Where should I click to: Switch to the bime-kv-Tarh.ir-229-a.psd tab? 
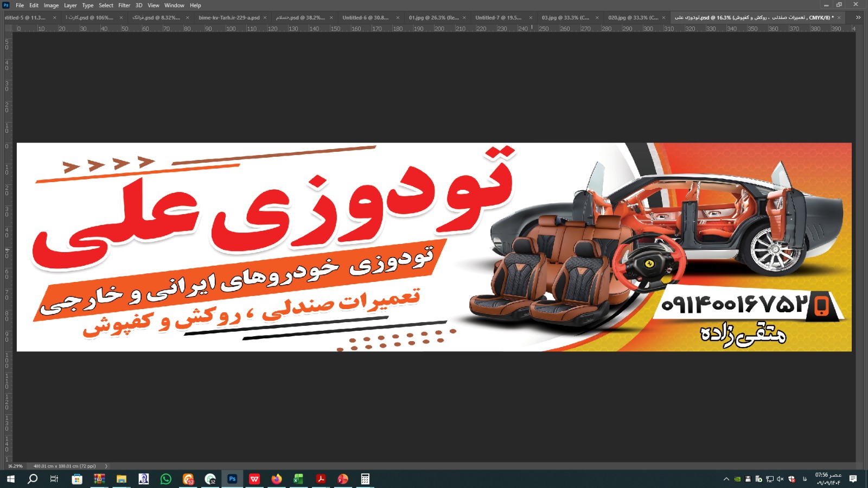click(229, 17)
